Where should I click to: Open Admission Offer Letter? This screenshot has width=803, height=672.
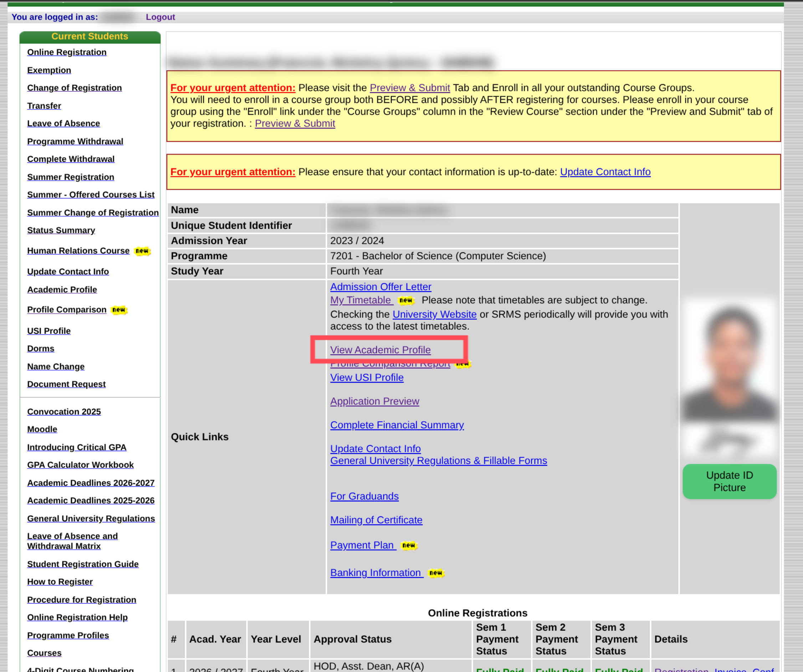point(380,286)
